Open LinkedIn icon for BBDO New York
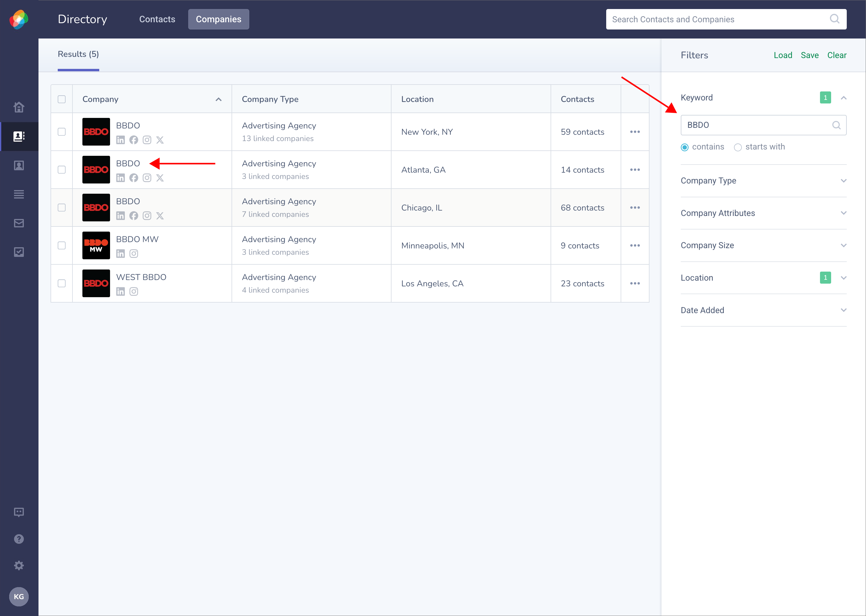866x616 pixels. click(121, 140)
